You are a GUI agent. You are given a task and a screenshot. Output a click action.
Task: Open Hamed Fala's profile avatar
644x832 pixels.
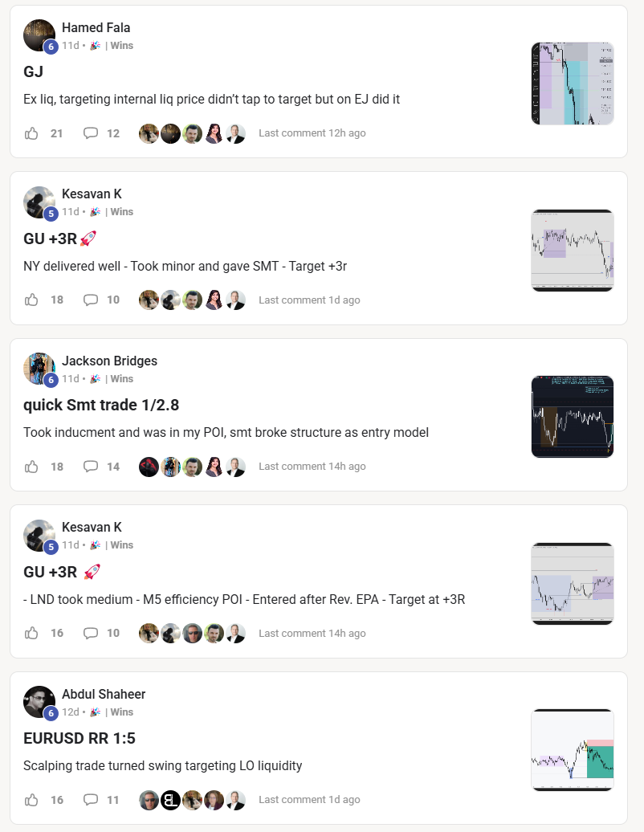(39, 35)
